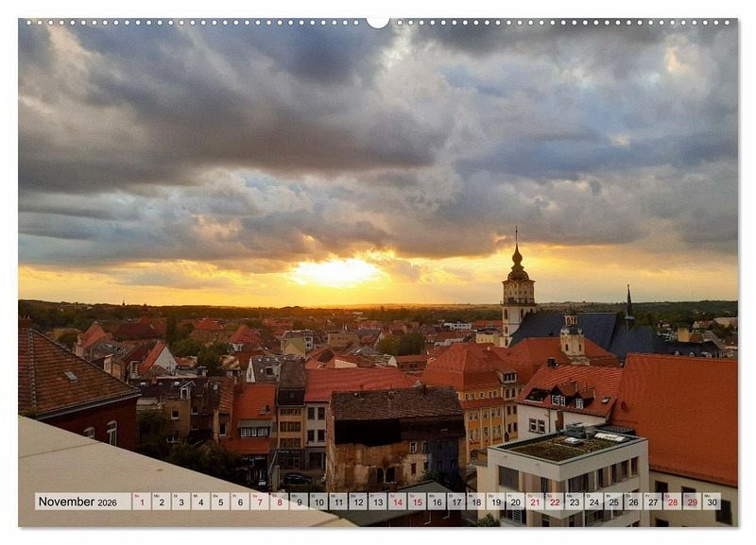Select day 12 in the calendar strip
This screenshot has width=756, height=545.
[358, 502]
